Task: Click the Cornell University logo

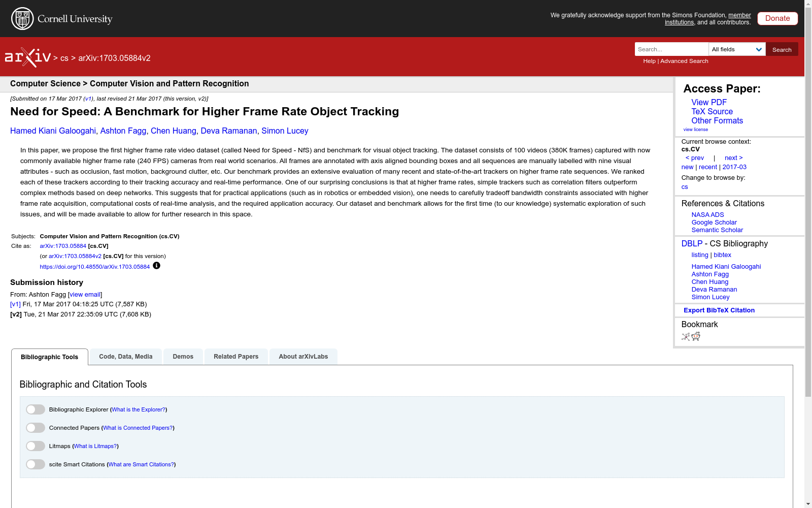Action: click(62, 19)
